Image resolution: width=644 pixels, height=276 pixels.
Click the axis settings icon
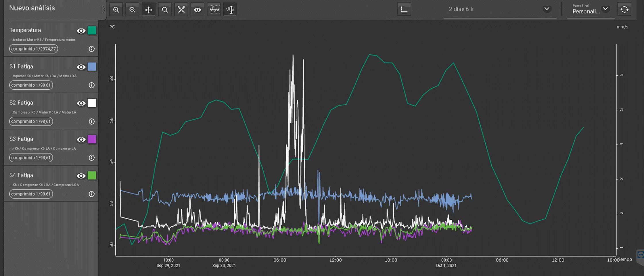click(404, 9)
